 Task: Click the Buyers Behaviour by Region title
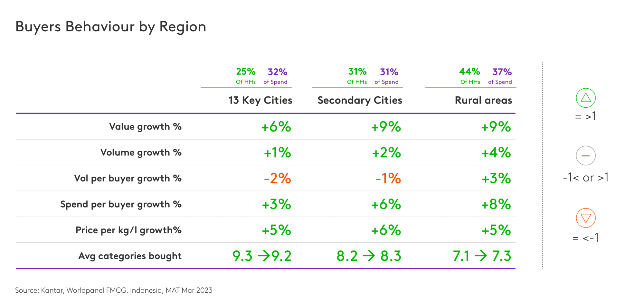click(x=111, y=26)
